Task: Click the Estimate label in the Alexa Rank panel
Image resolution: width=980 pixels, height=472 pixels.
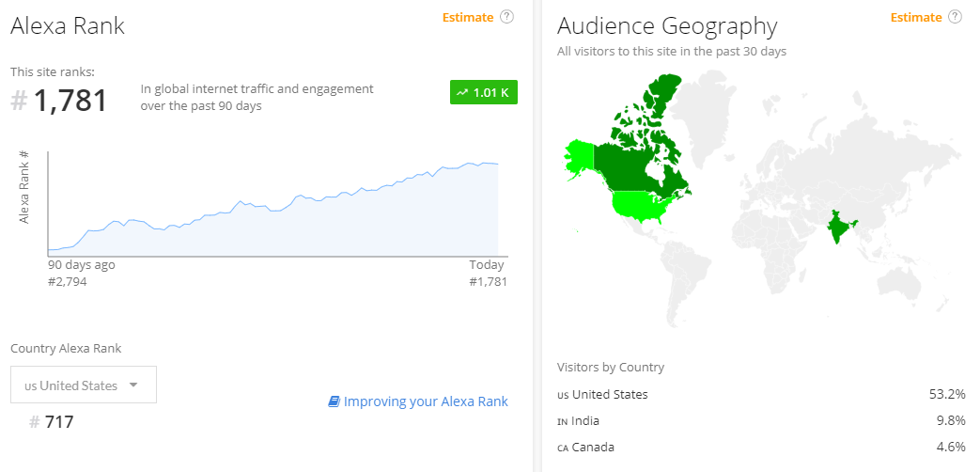Action: [x=468, y=18]
